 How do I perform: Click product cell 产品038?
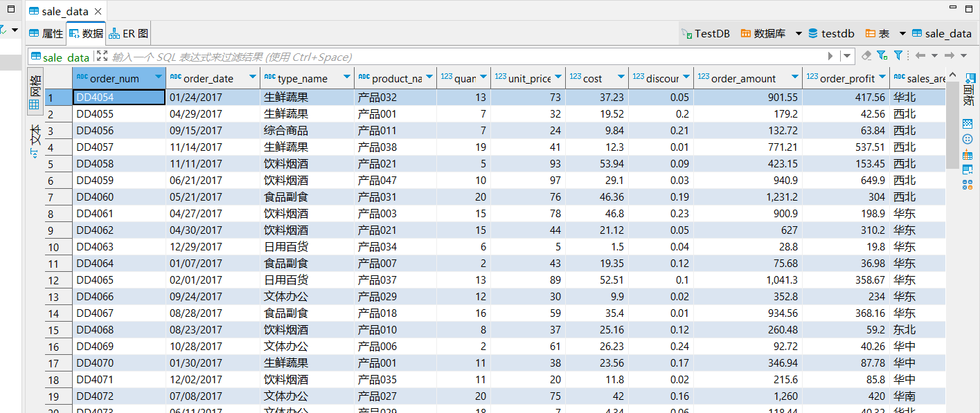click(x=395, y=147)
